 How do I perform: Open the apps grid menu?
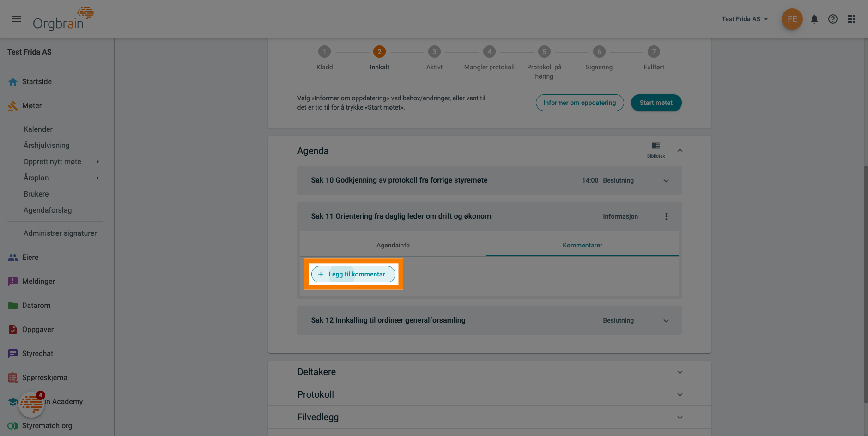[851, 19]
